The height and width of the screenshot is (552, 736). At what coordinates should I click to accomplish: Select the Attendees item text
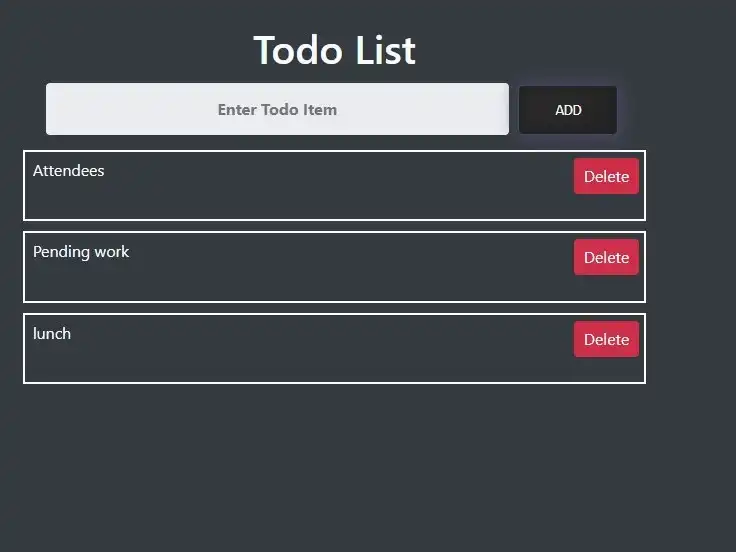[x=69, y=170]
